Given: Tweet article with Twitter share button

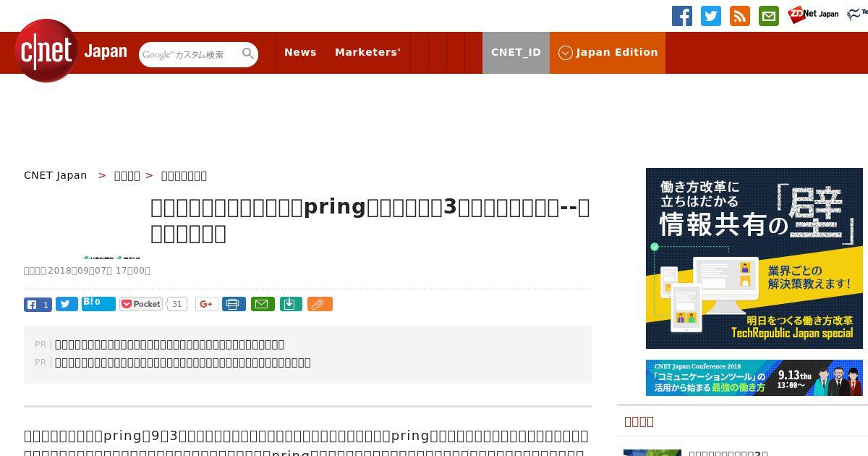Looking at the screenshot, I should pyautogui.click(x=67, y=305).
